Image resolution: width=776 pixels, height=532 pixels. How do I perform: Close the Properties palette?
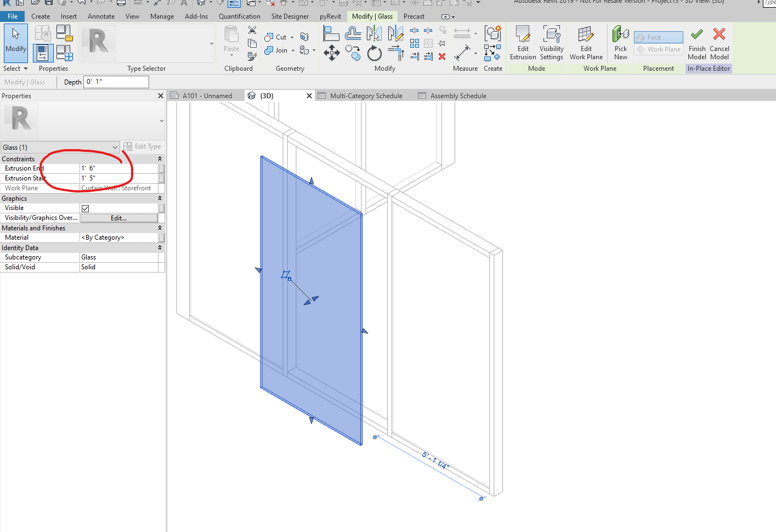(x=161, y=95)
